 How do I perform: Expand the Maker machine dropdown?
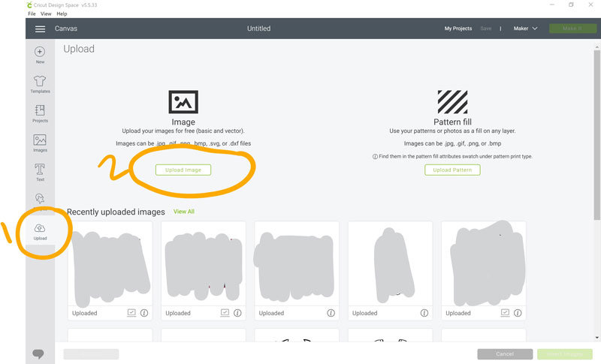[x=525, y=29]
